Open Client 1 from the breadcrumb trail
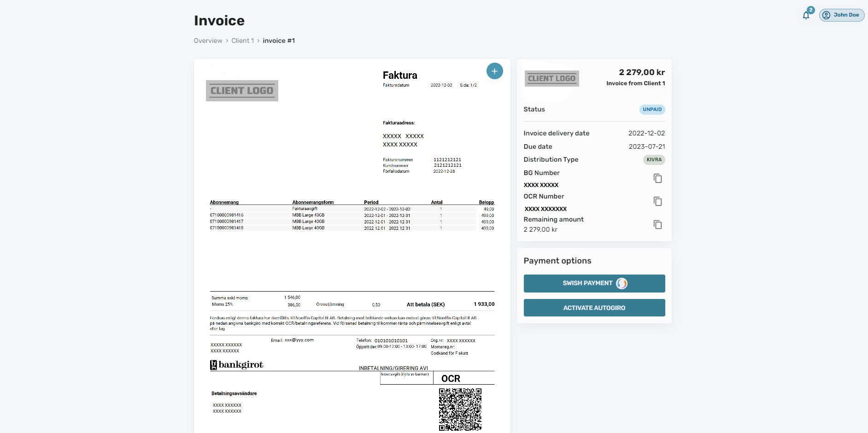This screenshot has width=868, height=433. pyautogui.click(x=243, y=41)
